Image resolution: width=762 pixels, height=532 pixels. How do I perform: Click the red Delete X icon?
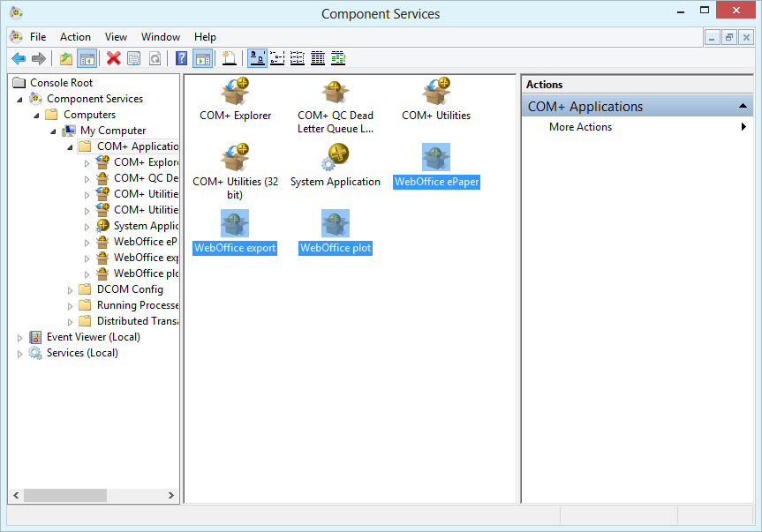coord(113,58)
